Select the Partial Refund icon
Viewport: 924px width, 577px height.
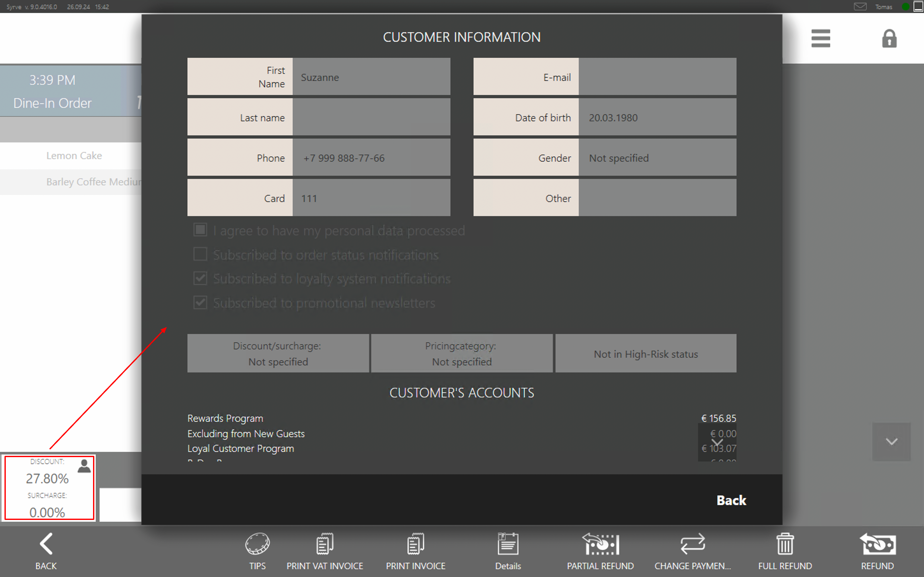tap(600, 543)
